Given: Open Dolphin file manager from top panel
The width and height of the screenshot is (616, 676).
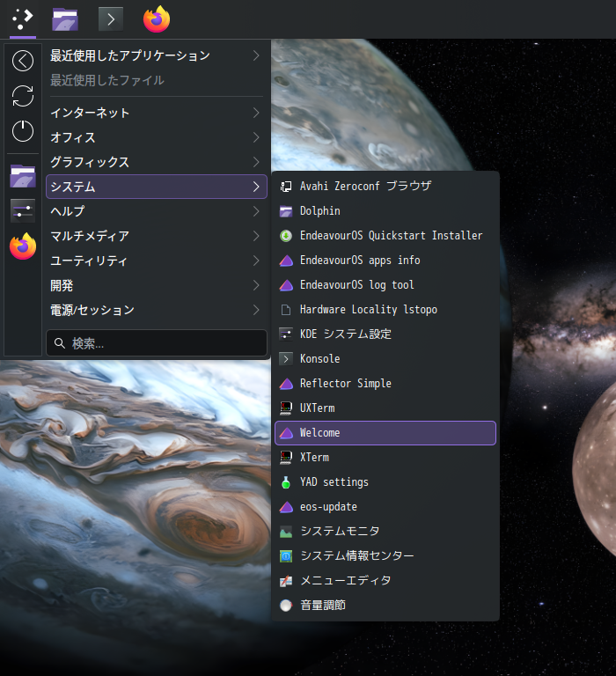Looking at the screenshot, I should coord(65,19).
